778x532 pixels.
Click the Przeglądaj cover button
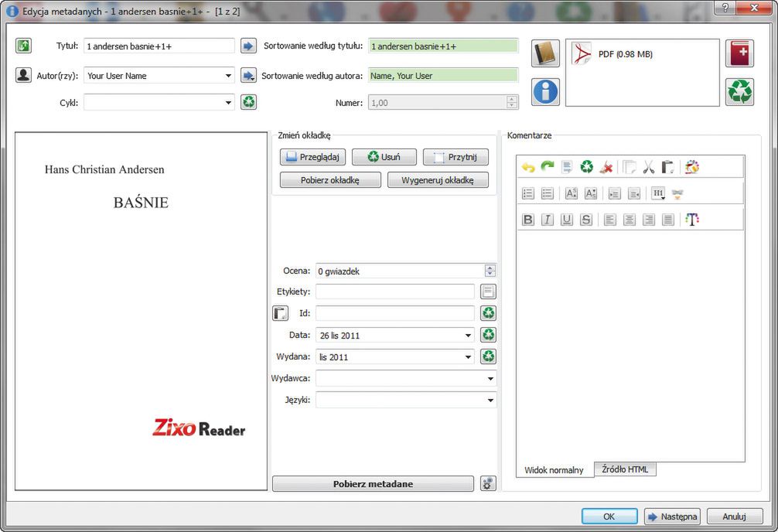312,157
